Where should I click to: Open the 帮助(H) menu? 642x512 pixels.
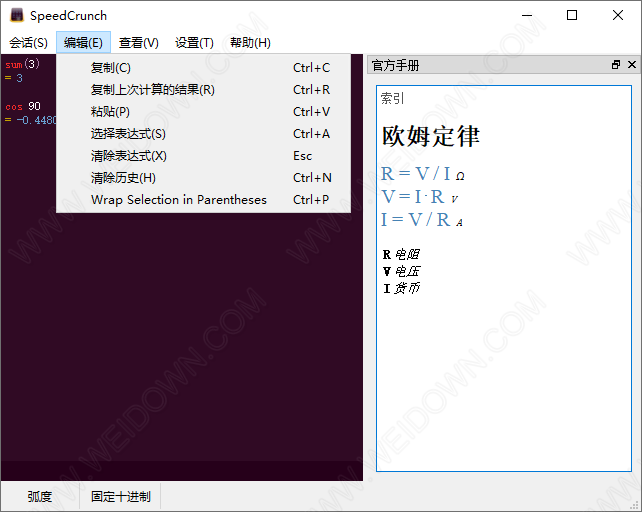point(250,43)
